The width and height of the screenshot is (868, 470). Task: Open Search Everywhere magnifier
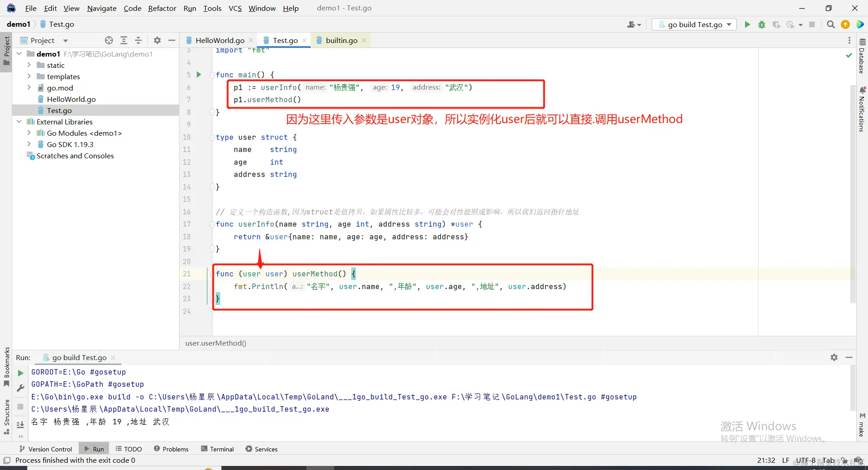[x=830, y=24]
